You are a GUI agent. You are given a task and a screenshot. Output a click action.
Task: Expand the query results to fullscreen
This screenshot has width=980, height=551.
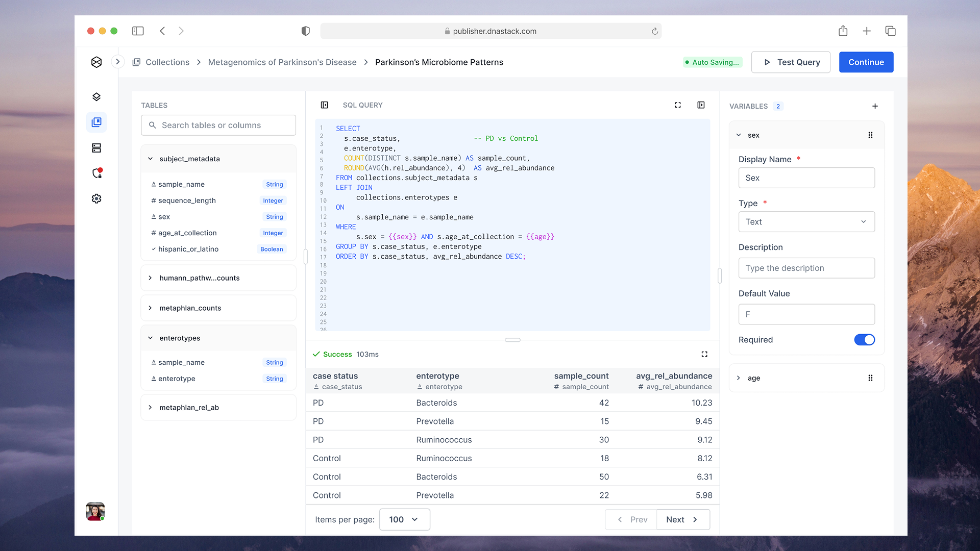(x=704, y=354)
